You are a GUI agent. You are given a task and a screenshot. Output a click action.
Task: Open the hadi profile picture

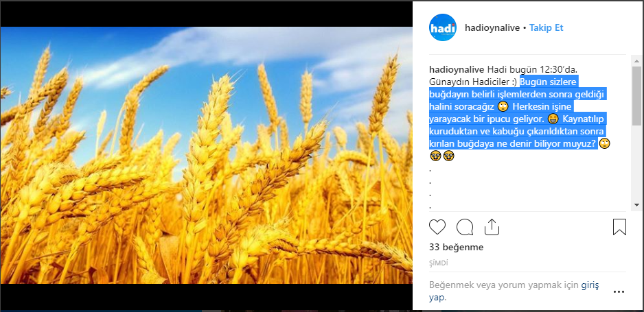coord(443,27)
